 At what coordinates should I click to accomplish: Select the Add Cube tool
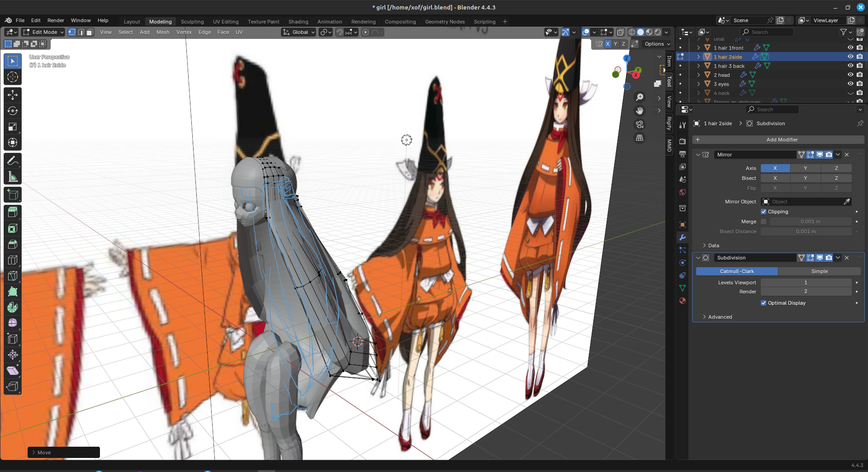[x=13, y=195]
